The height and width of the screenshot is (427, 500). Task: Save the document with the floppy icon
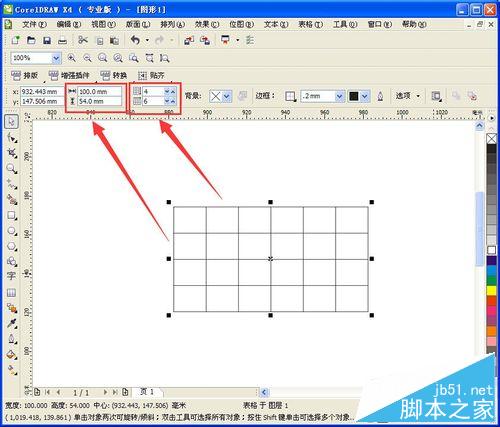pyautogui.click(x=47, y=41)
